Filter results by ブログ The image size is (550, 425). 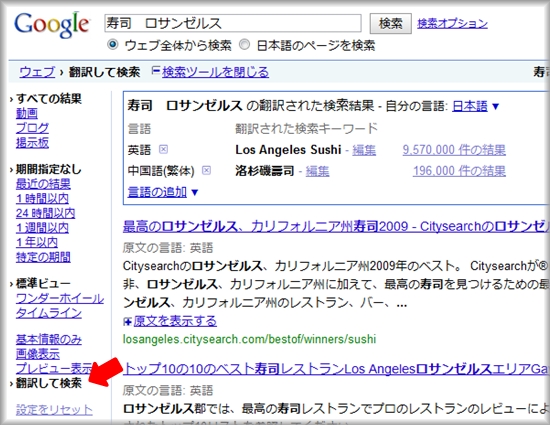[x=32, y=128]
